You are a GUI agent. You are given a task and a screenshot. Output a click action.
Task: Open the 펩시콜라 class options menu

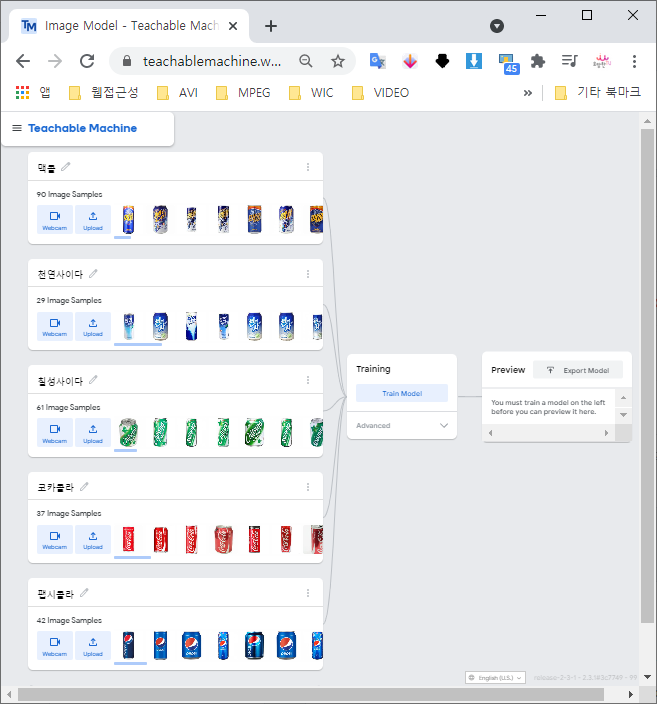(x=308, y=593)
